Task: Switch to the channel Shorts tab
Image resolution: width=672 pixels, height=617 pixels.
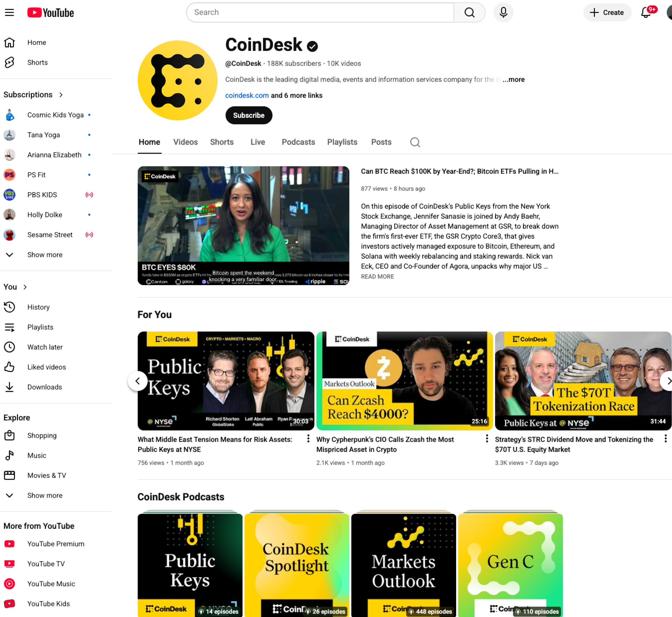Action: coord(222,142)
